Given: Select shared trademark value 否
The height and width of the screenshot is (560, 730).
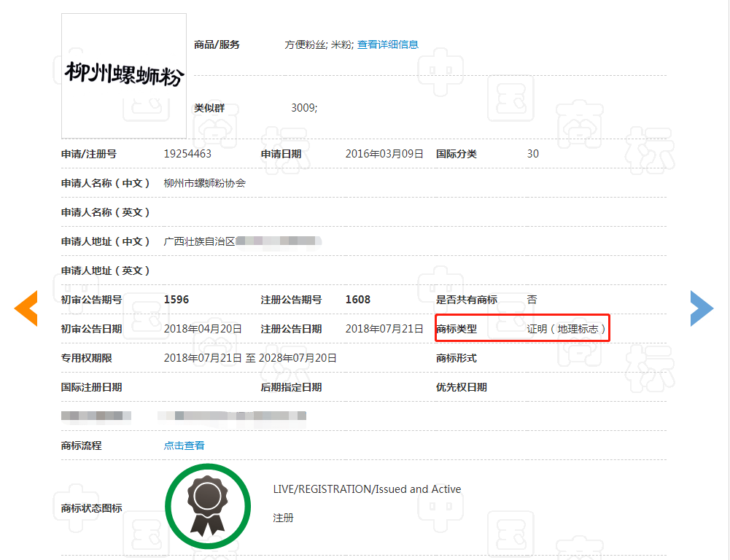Looking at the screenshot, I should coord(532,300).
